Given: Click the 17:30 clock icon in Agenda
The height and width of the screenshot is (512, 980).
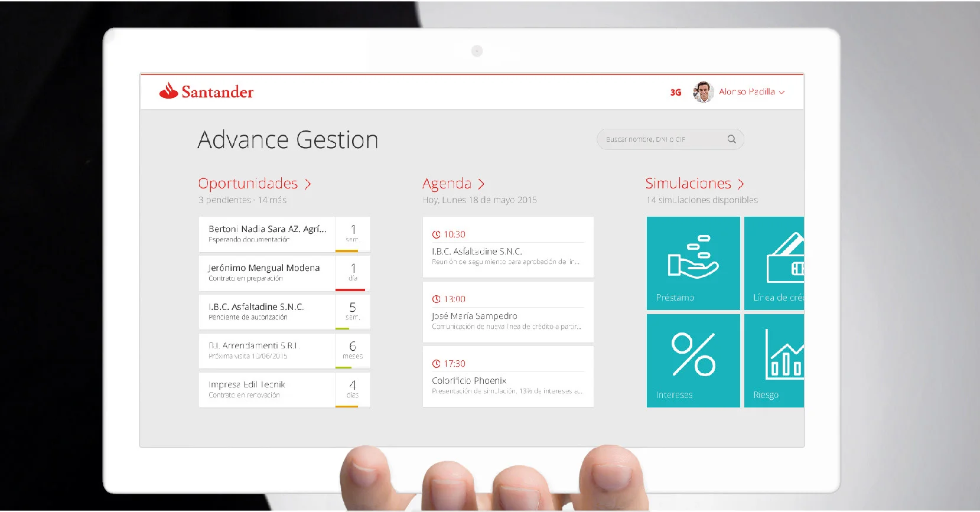Looking at the screenshot, I should [436, 364].
